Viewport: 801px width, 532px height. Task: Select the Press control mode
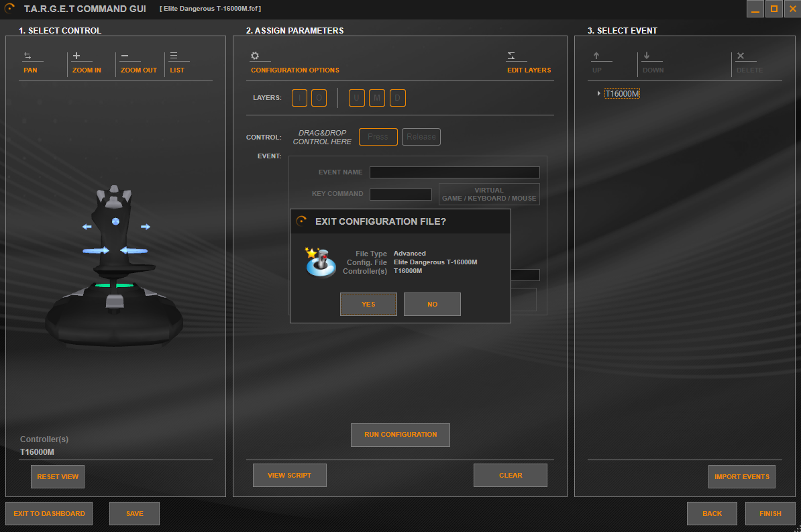[x=378, y=137]
